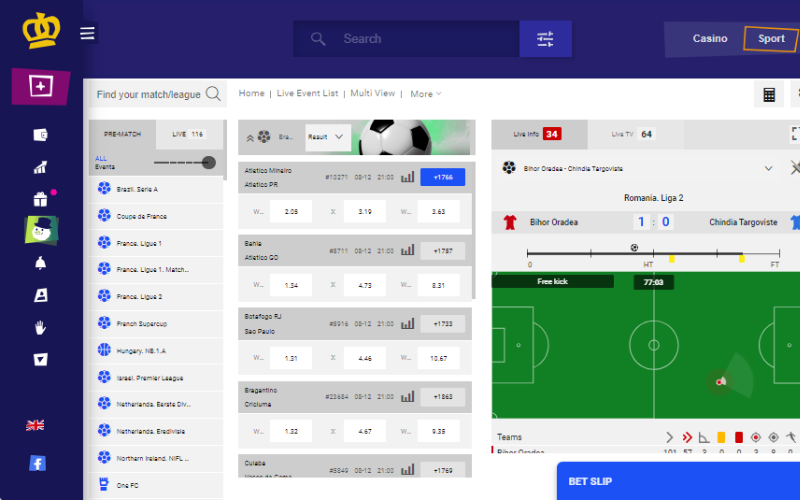Switch to the Sport section
Image resolution: width=800 pixels, height=500 pixels.
771,39
